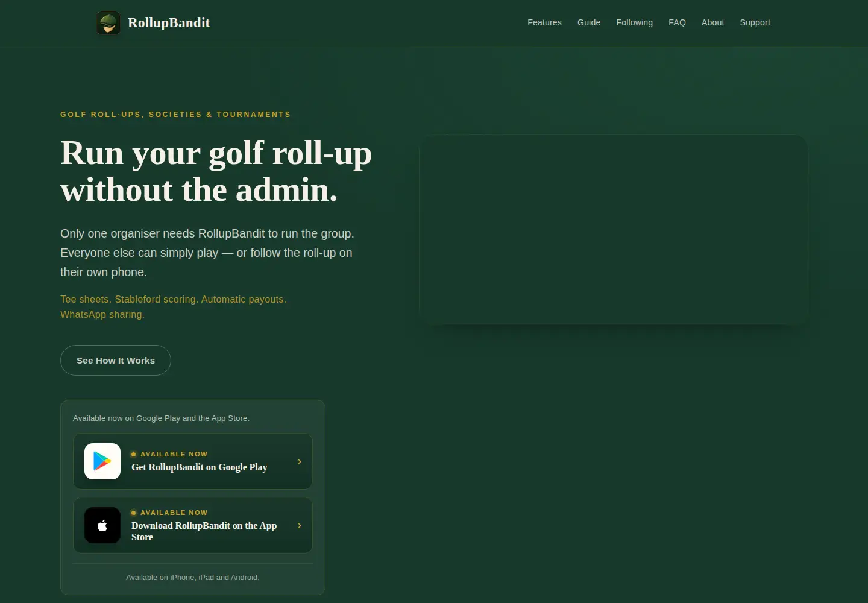Open the Guide nav item
868x603 pixels.
click(589, 22)
